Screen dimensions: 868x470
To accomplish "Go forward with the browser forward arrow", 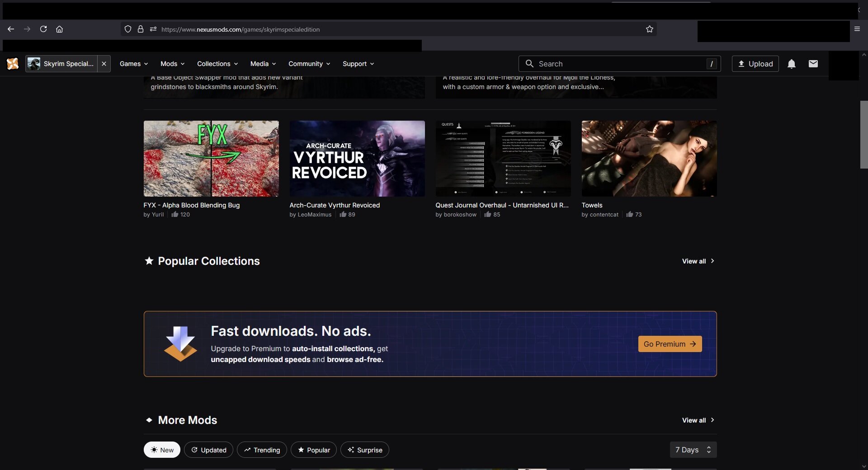I will 27,29.
